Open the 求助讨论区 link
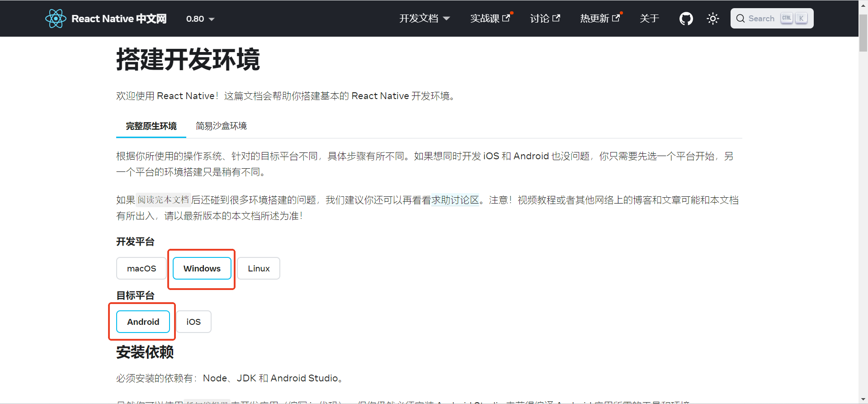Image resolution: width=868 pixels, height=404 pixels. [x=455, y=200]
